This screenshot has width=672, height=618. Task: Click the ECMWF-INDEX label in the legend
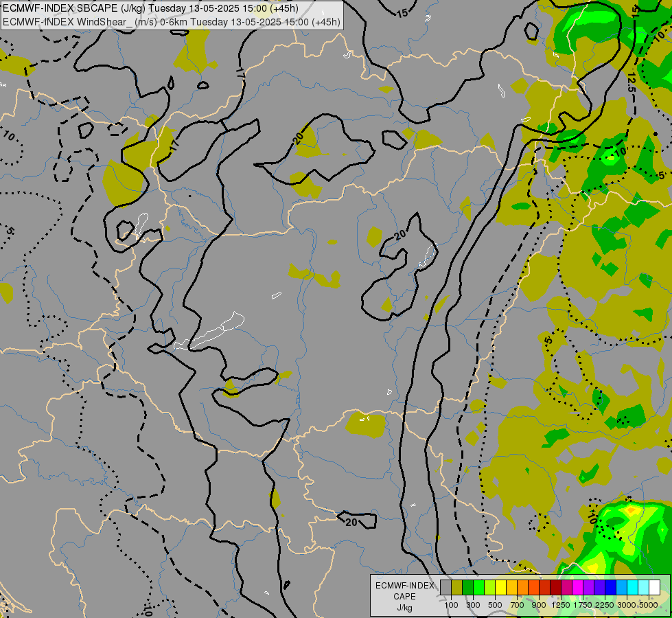point(404,586)
